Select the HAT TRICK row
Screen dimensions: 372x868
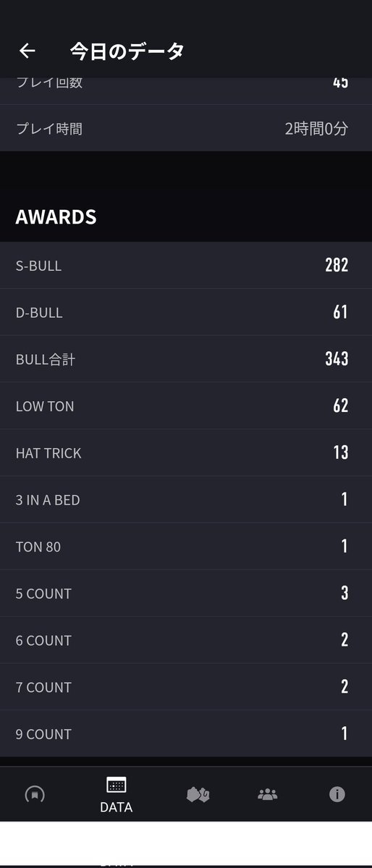coord(186,452)
